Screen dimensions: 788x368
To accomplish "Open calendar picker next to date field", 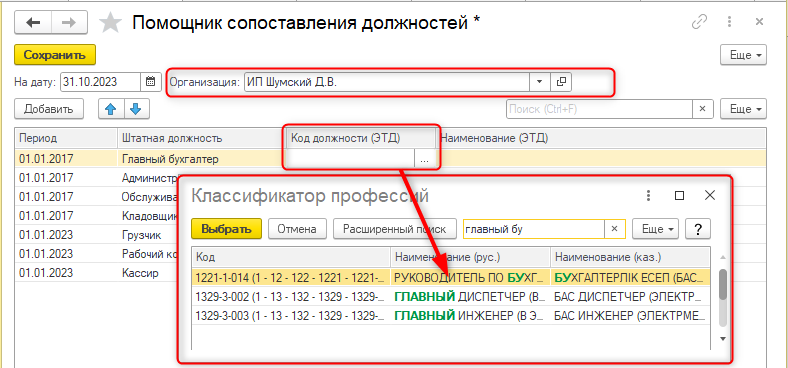I will coord(151,82).
